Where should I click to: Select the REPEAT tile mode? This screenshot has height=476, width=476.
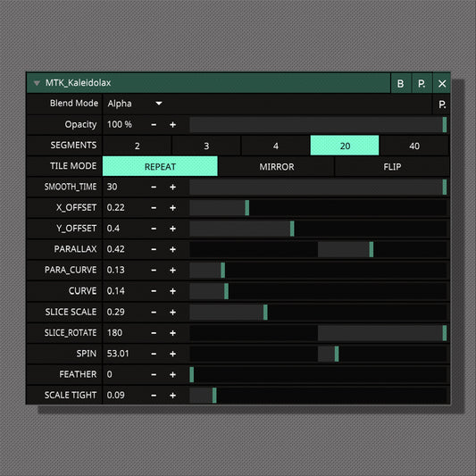click(x=160, y=166)
